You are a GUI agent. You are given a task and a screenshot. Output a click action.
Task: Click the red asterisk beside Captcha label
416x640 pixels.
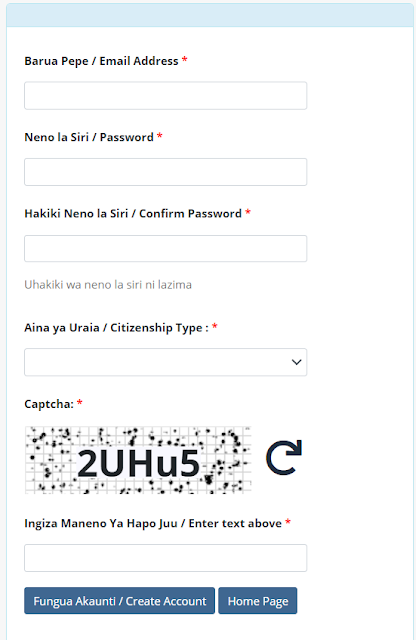tap(80, 403)
